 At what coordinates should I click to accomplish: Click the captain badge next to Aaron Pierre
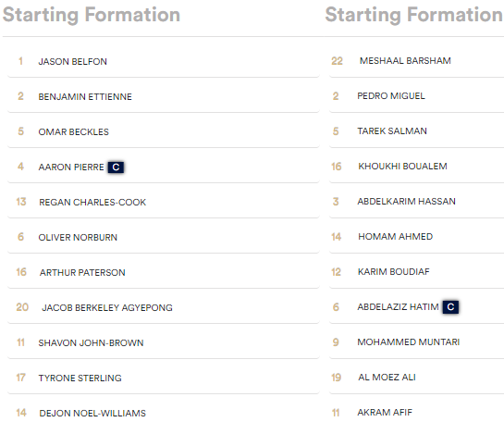116,168
